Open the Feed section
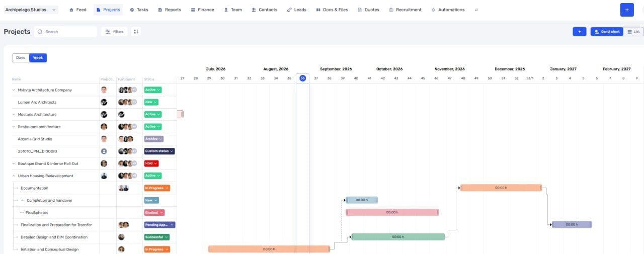644x254 pixels. (77, 10)
